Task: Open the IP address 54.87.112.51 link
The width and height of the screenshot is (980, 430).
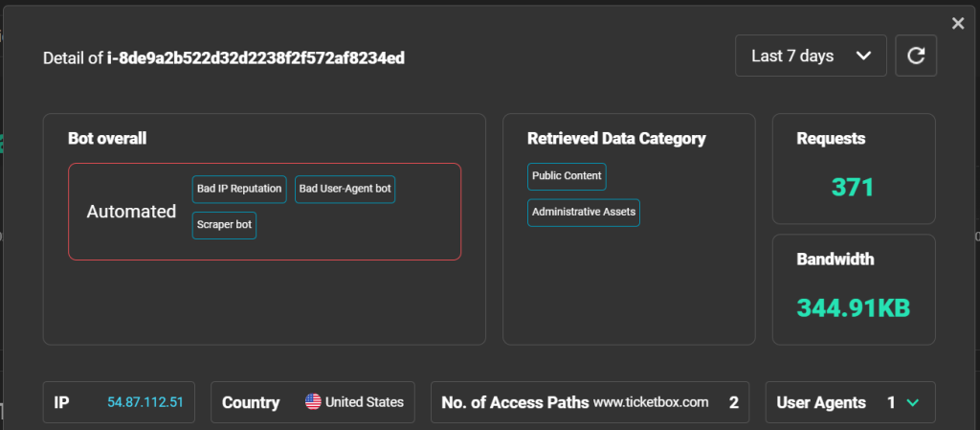Action: (144, 403)
